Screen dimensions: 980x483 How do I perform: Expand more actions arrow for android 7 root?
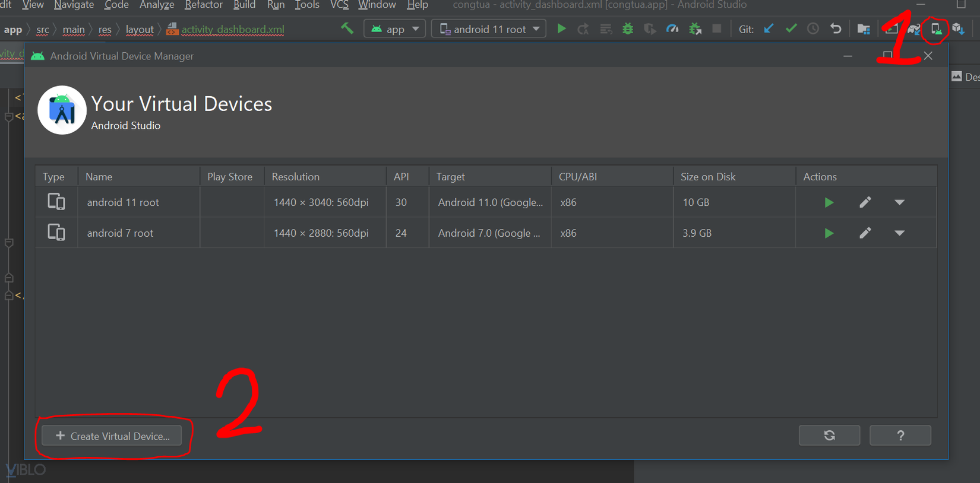[x=900, y=233]
